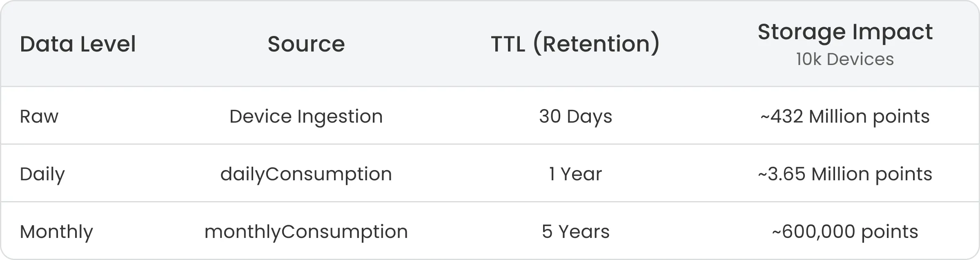
Task: Select the Monthly data level cell
Action: [56, 232]
